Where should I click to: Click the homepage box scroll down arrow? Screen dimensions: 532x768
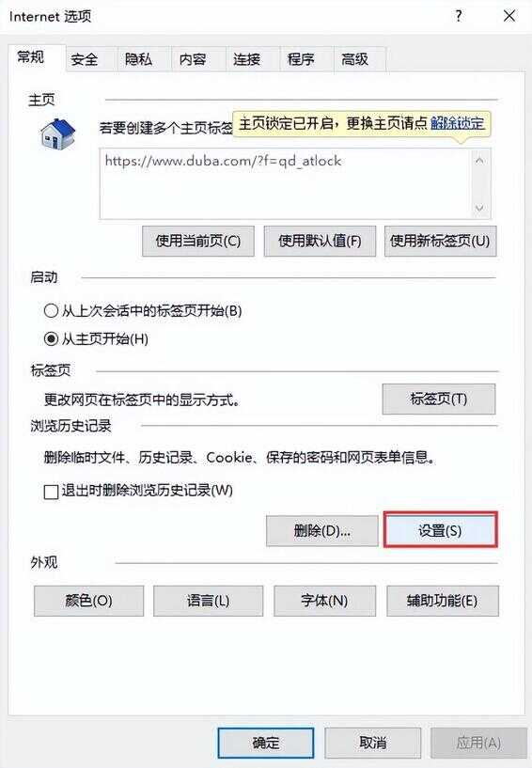[x=479, y=208]
